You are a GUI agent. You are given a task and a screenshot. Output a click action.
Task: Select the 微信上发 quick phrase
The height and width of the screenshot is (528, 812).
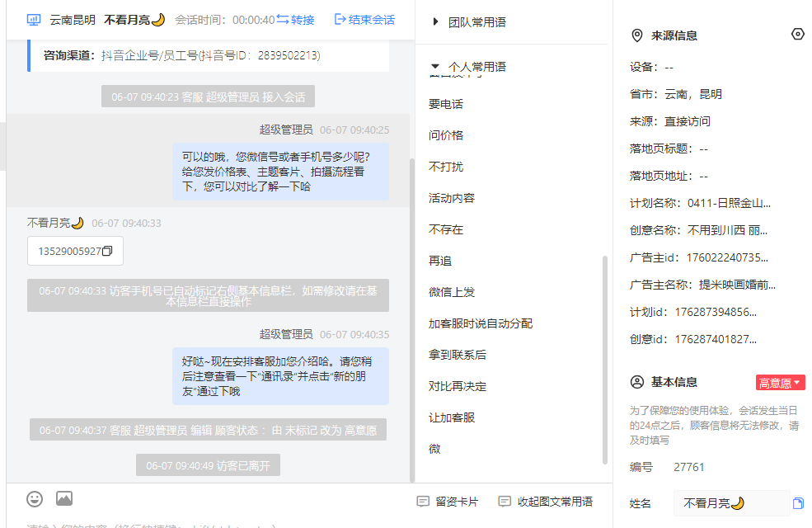click(452, 292)
